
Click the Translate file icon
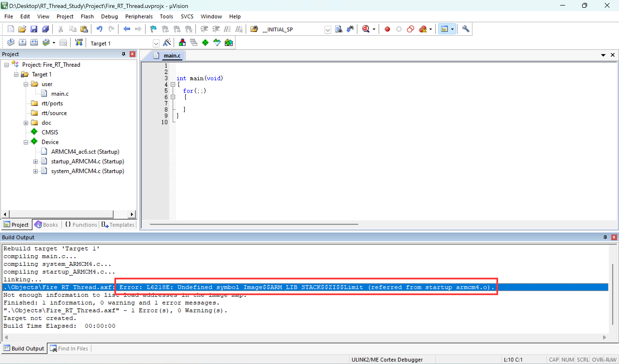pyautogui.click(x=11, y=43)
